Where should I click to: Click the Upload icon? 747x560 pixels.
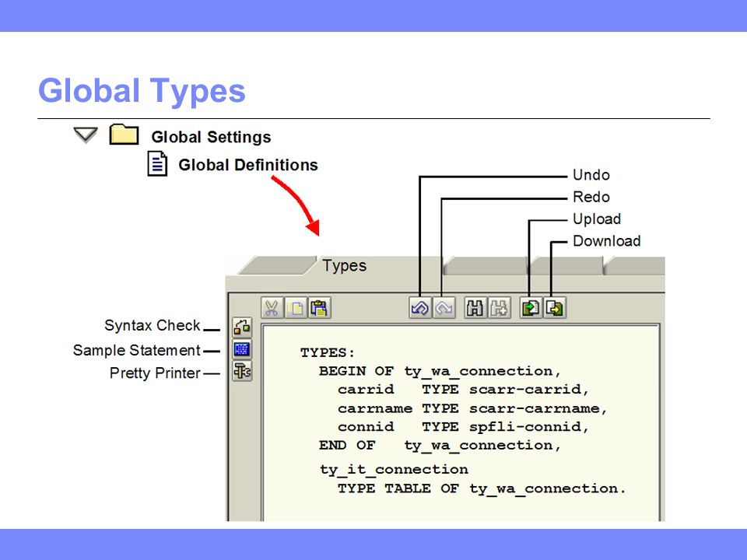click(x=531, y=308)
